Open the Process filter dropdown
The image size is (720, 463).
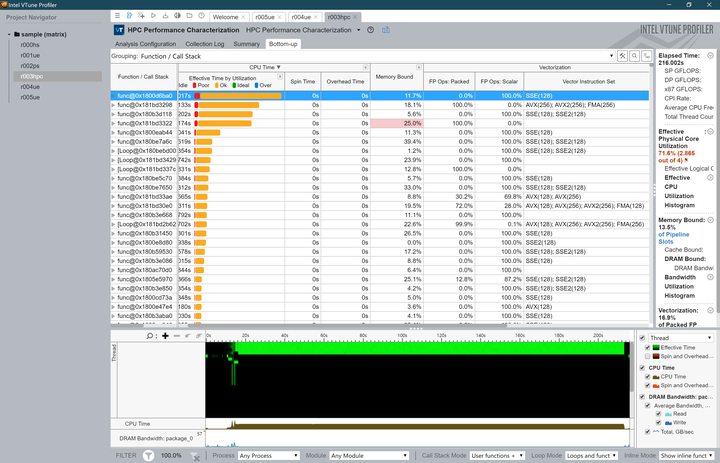[269, 456]
